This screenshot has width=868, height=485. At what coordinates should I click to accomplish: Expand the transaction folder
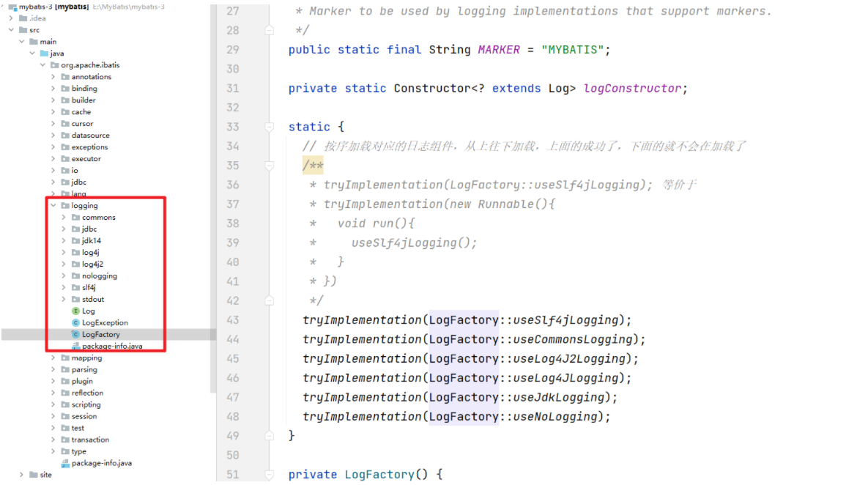53,440
